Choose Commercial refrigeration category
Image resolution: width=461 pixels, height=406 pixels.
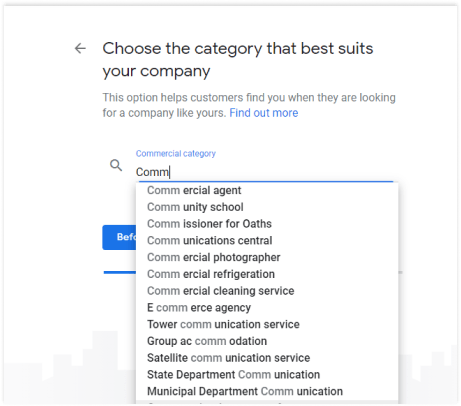[267, 274]
